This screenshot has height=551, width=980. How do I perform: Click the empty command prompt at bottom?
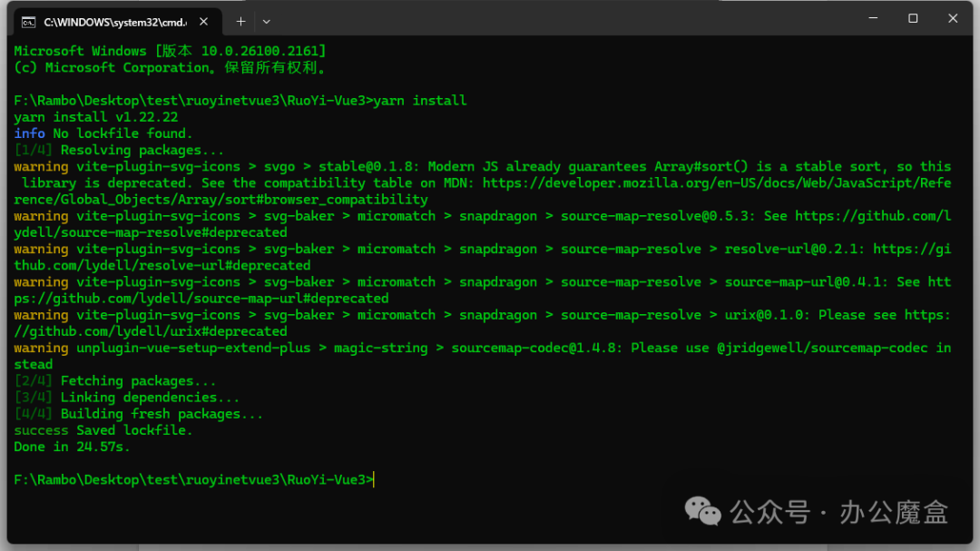pos(194,479)
